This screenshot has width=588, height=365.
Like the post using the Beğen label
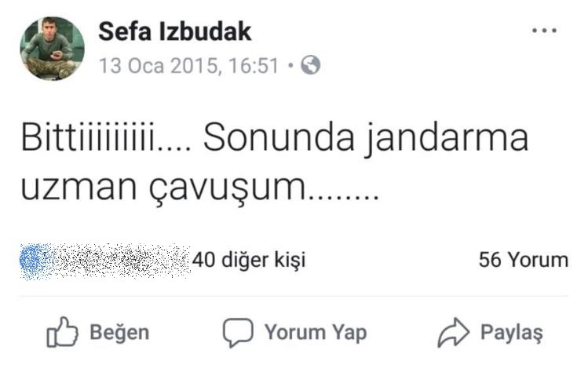[x=119, y=333]
